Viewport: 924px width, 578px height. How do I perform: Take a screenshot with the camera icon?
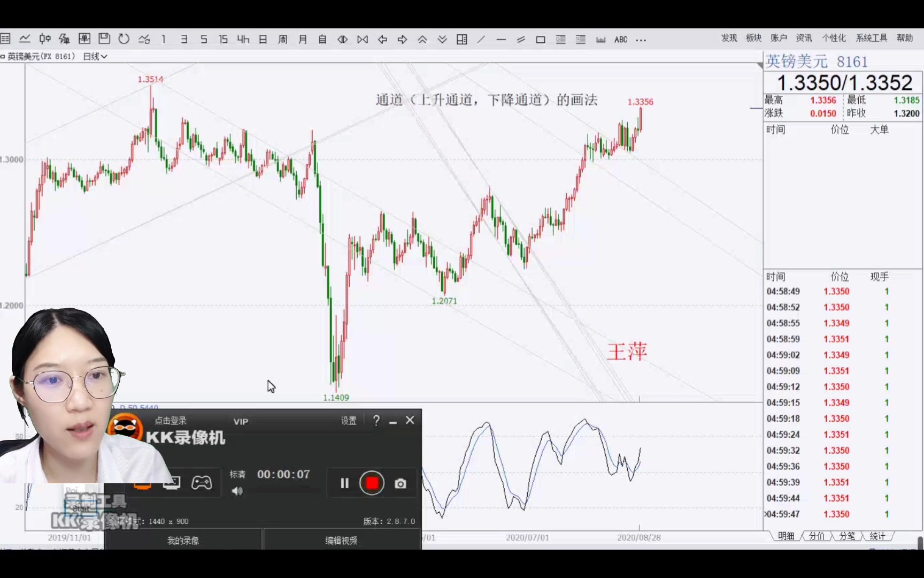(400, 483)
